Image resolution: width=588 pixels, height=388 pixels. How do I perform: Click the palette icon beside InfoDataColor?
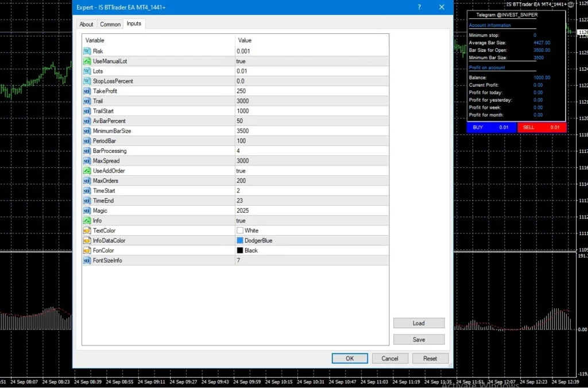click(88, 240)
